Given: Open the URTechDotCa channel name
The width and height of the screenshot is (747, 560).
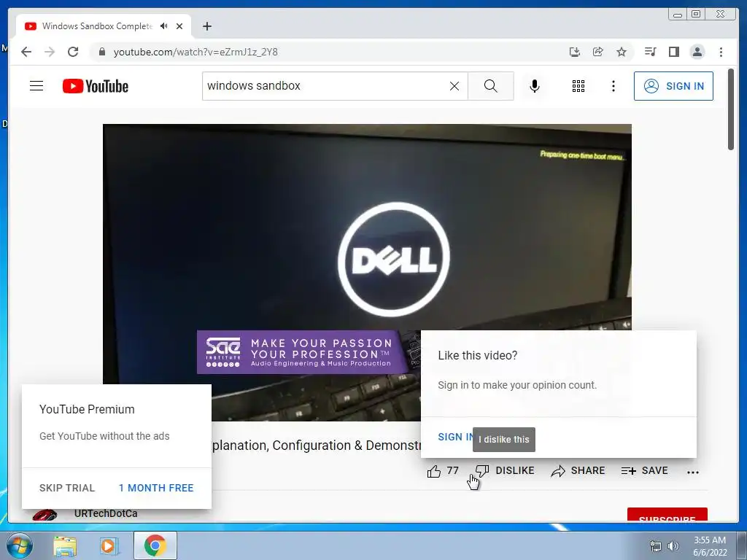Looking at the screenshot, I should (x=106, y=513).
